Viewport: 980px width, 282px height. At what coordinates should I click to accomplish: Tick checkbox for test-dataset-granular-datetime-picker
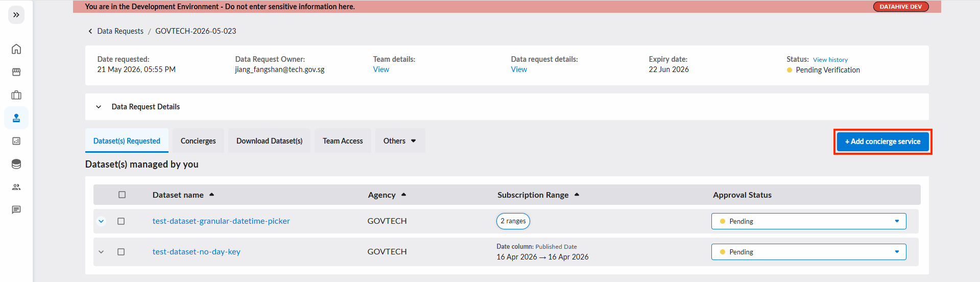pyautogui.click(x=121, y=221)
